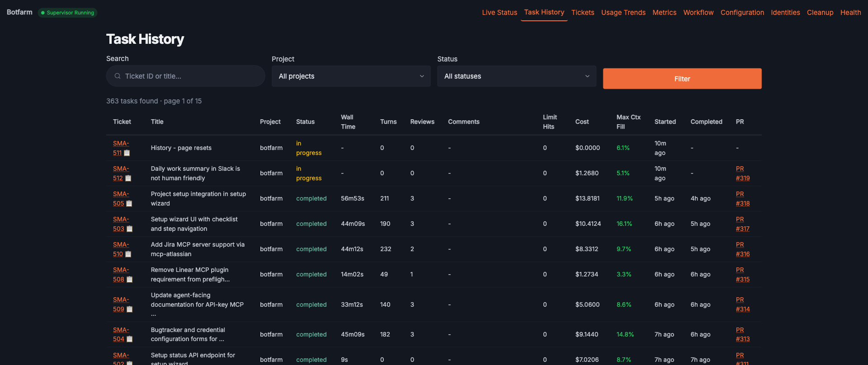Go to Live Status page

pyautogui.click(x=500, y=13)
